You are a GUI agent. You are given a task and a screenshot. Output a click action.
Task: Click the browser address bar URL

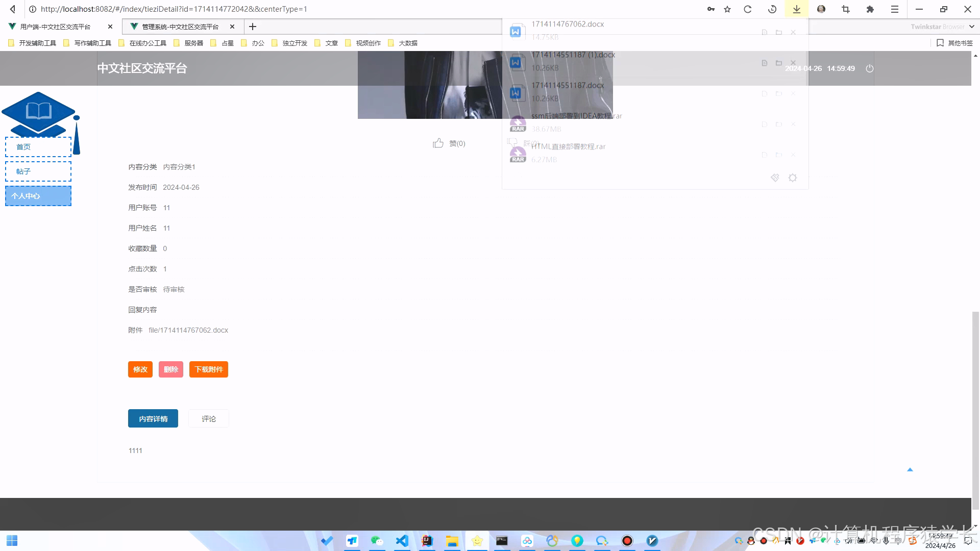[174, 9]
